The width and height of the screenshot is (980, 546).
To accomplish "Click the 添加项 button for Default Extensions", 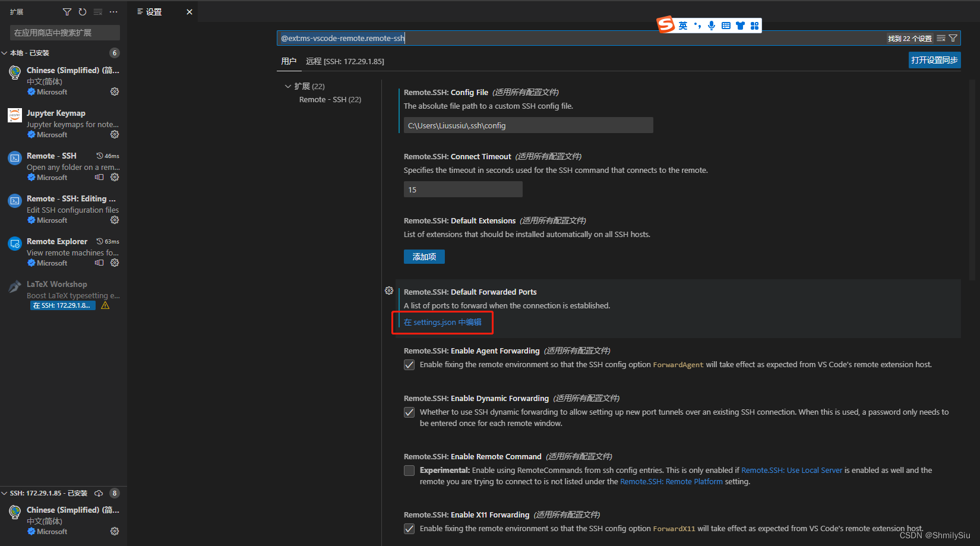I will (423, 256).
